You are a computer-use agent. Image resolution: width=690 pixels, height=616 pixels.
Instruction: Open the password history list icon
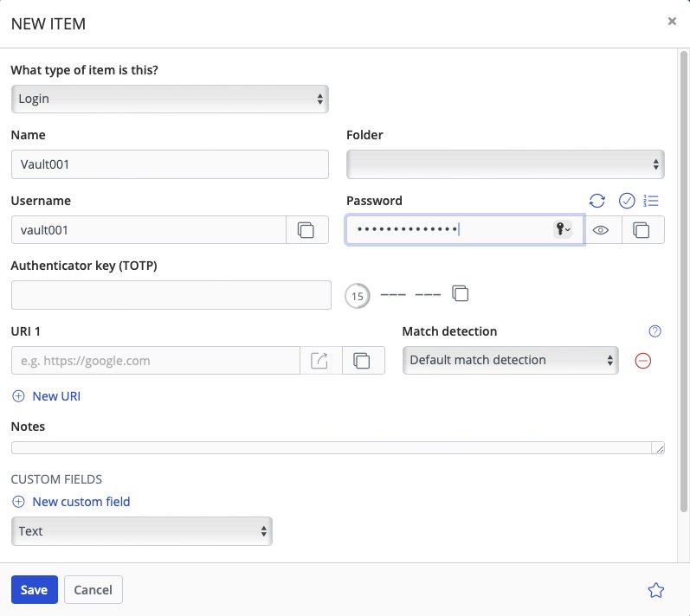tap(652, 201)
